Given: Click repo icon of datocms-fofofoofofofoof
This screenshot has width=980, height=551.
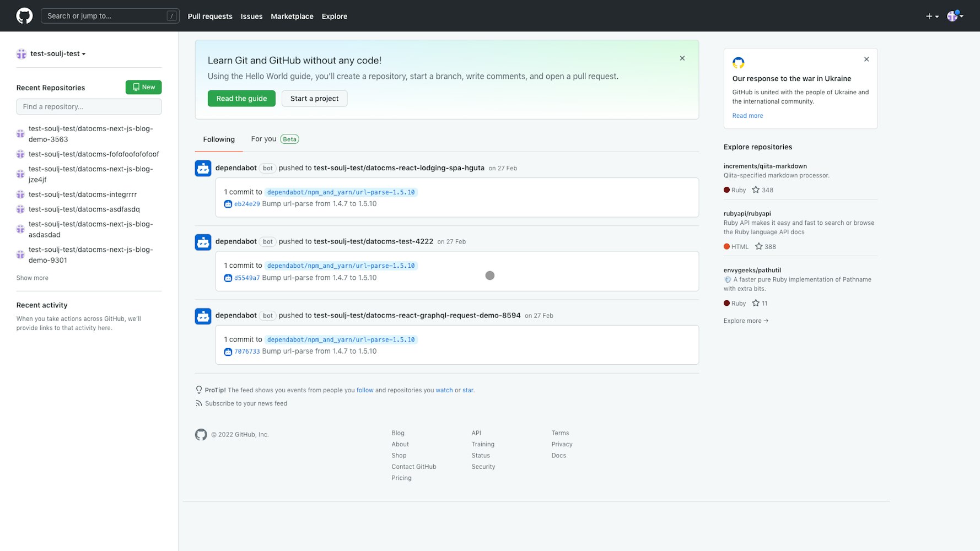Looking at the screenshot, I should (20, 154).
